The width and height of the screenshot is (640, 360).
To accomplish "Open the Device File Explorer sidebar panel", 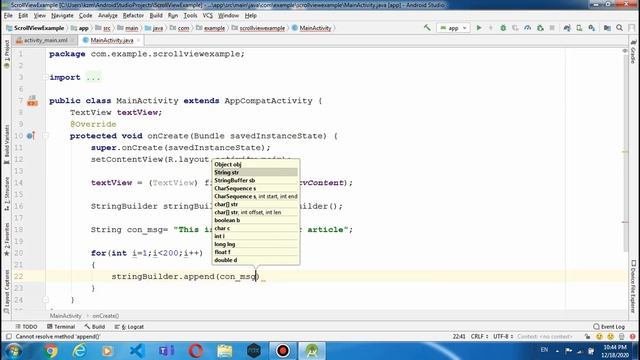I will (633, 287).
